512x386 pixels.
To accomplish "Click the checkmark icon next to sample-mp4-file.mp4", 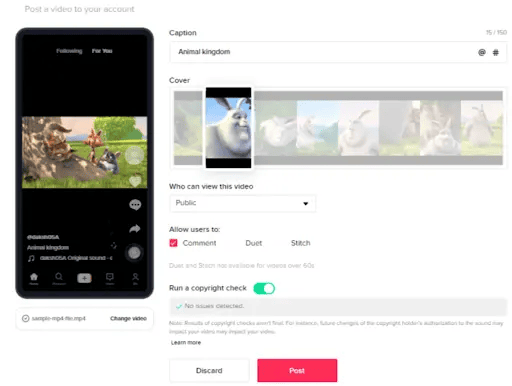I will [26, 318].
